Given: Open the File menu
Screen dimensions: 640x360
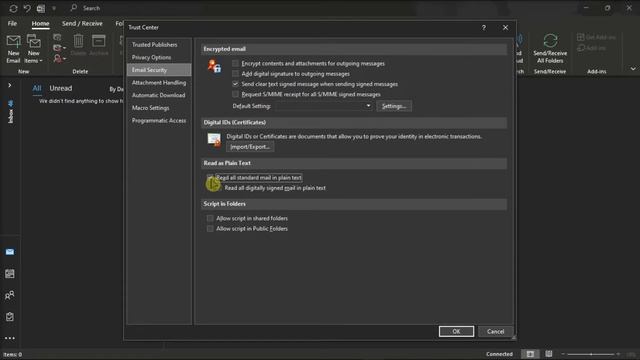Looking at the screenshot, I should [x=12, y=23].
